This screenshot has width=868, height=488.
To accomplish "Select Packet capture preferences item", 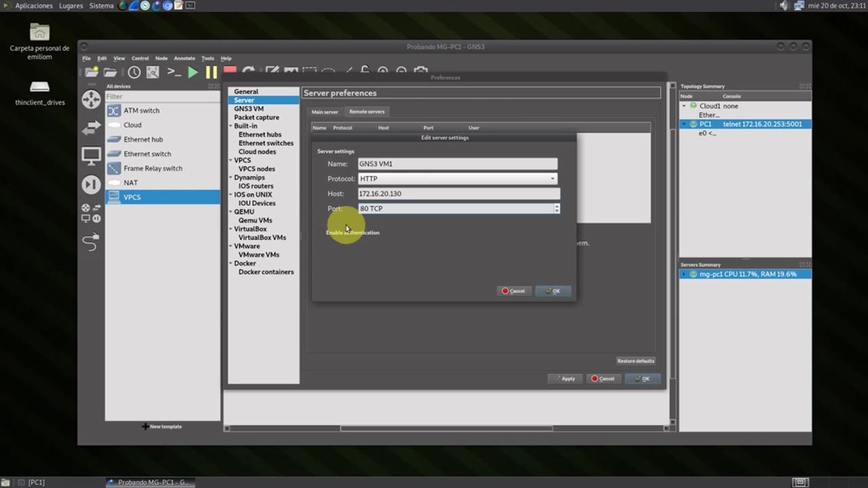I will point(256,117).
